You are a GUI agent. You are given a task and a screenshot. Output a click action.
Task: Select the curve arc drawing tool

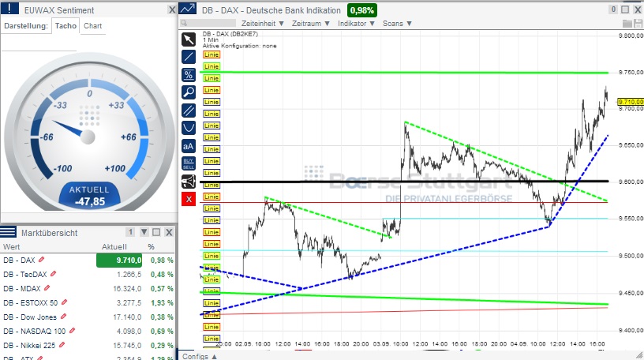pyautogui.click(x=189, y=128)
